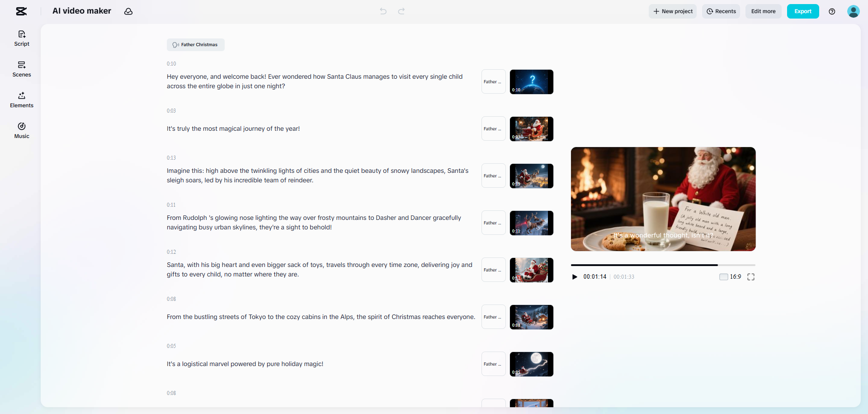Open voice box for 'most magical journey' scene
Viewport: 868px width, 414px height.
pos(494,129)
